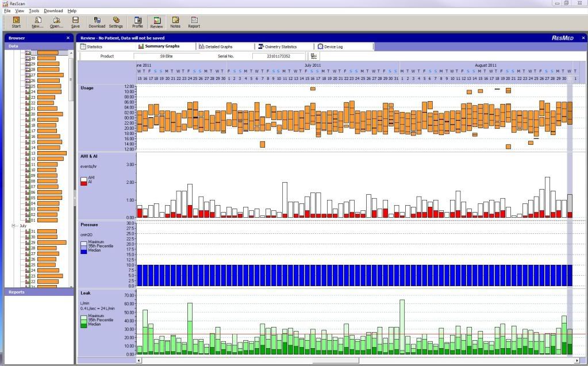Click the Serial No. field 23101173352
The width and height of the screenshot is (588, 366).
coord(279,56)
